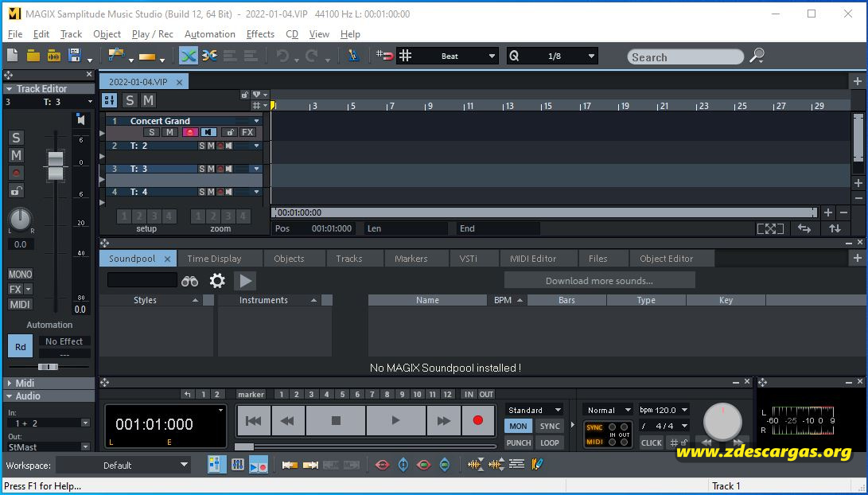868x495 pixels.
Task: Click the Soundpool search text field
Action: pos(142,280)
